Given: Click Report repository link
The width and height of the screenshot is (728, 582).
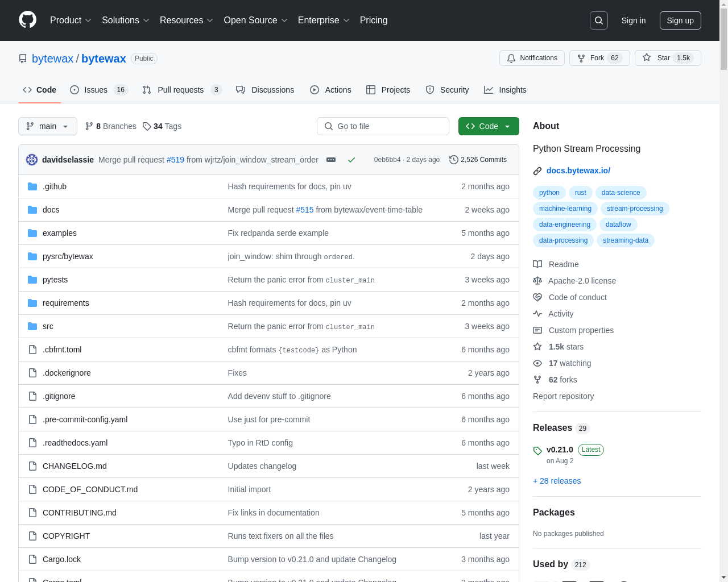Looking at the screenshot, I should coord(563,396).
